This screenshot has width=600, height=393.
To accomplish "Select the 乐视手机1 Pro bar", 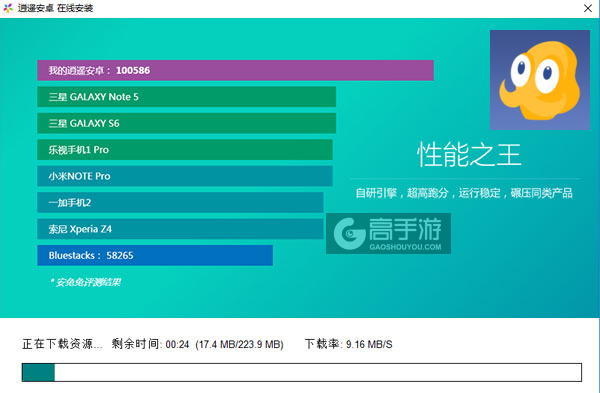I will tap(185, 149).
